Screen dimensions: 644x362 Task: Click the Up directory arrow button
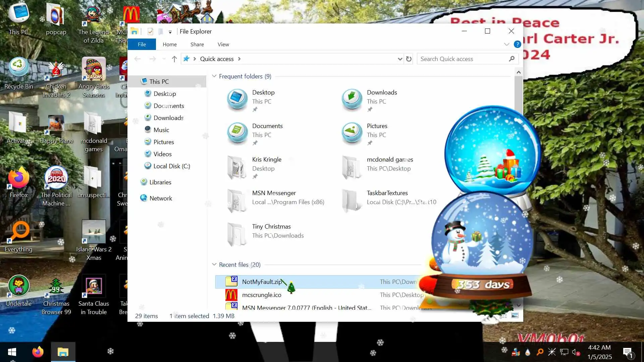point(174,59)
